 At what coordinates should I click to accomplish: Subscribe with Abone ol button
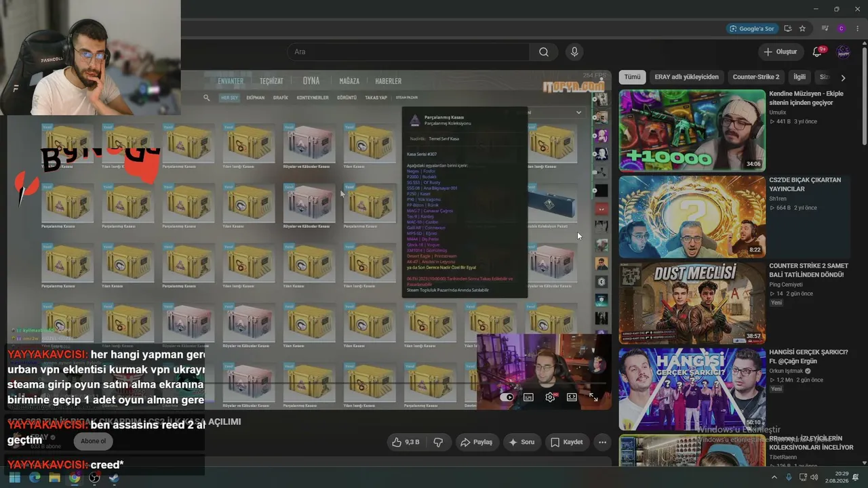coord(94,441)
